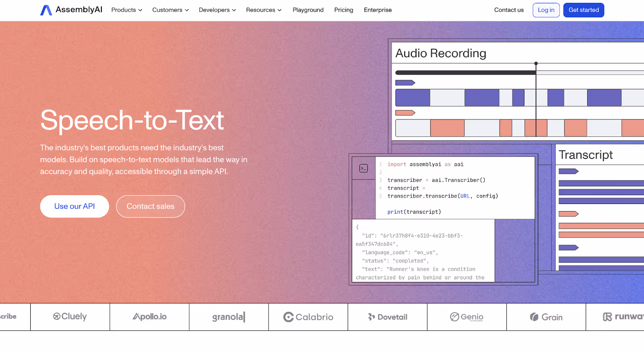644x352 pixels.
Task: Expand the Customers dropdown menu
Action: 170,10
